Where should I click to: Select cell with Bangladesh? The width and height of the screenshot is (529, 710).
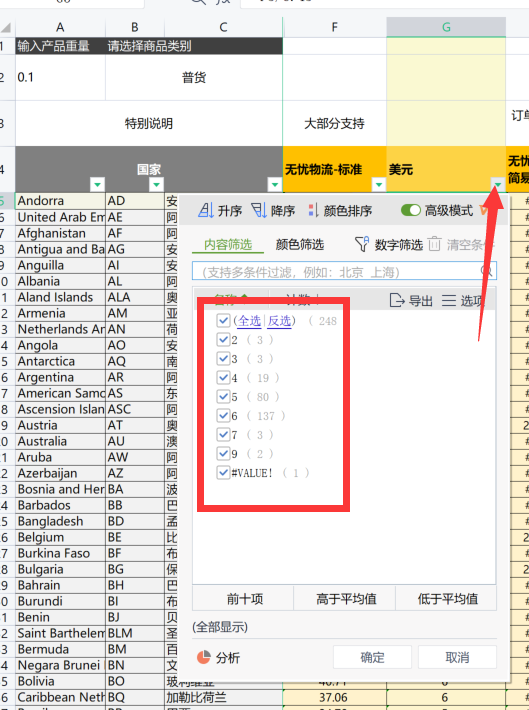coord(60,521)
